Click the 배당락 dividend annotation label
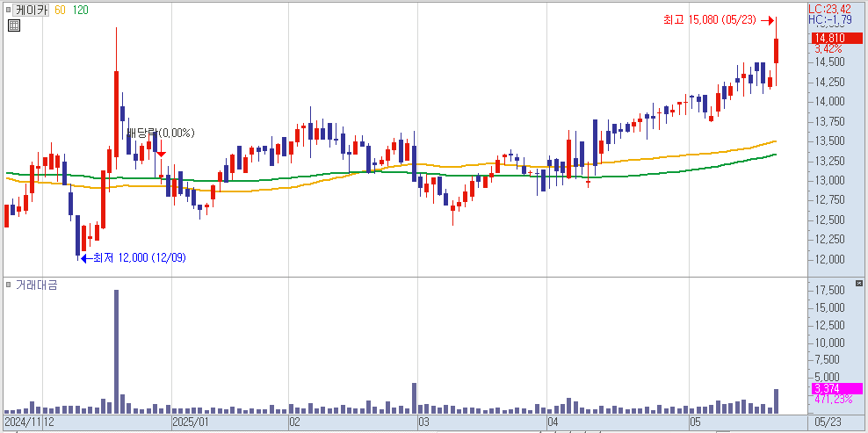Screen dimensions: 868x433 tap(160, 133)
